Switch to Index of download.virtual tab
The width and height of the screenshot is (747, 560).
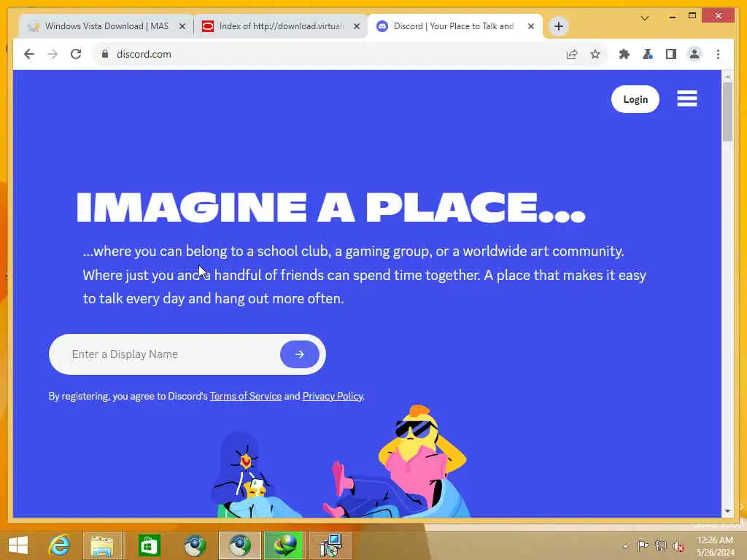click(x=281, y=26)
